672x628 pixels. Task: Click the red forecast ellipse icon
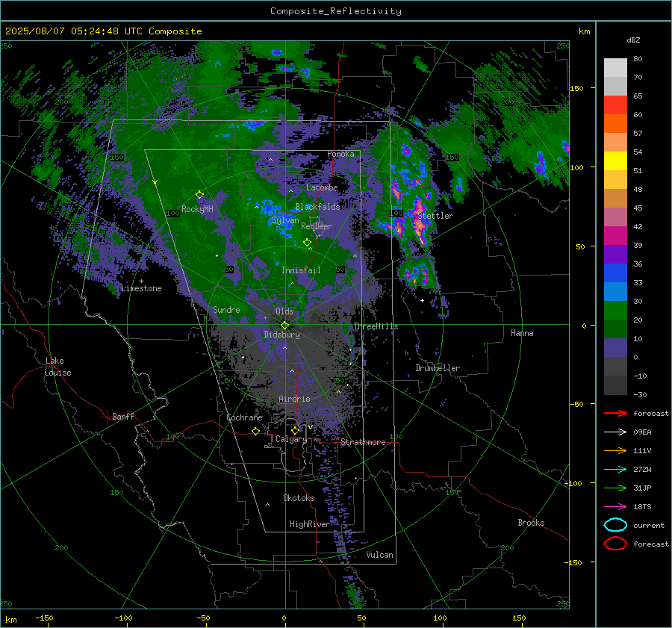pyautogui.click(x=615, y=544)
